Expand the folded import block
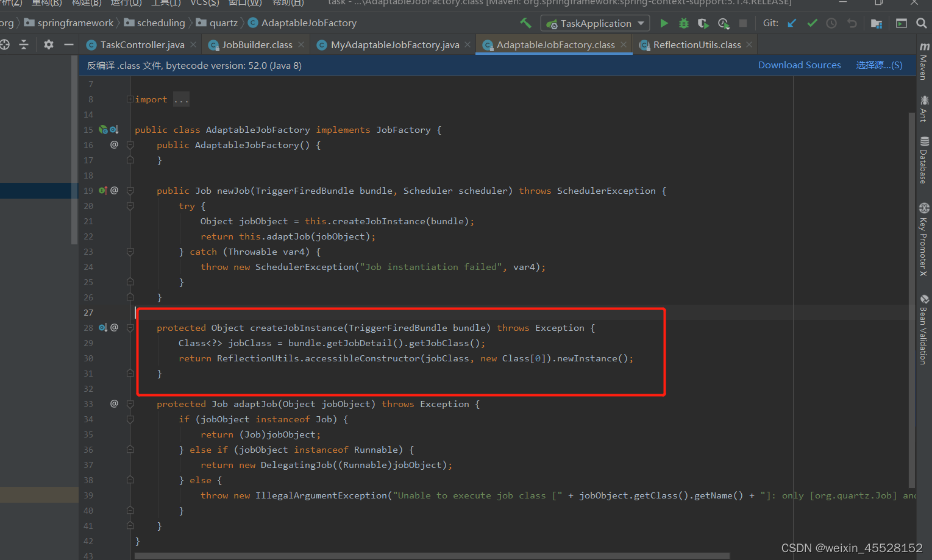This screenshot has width=932, height=560. pos(130,99)
